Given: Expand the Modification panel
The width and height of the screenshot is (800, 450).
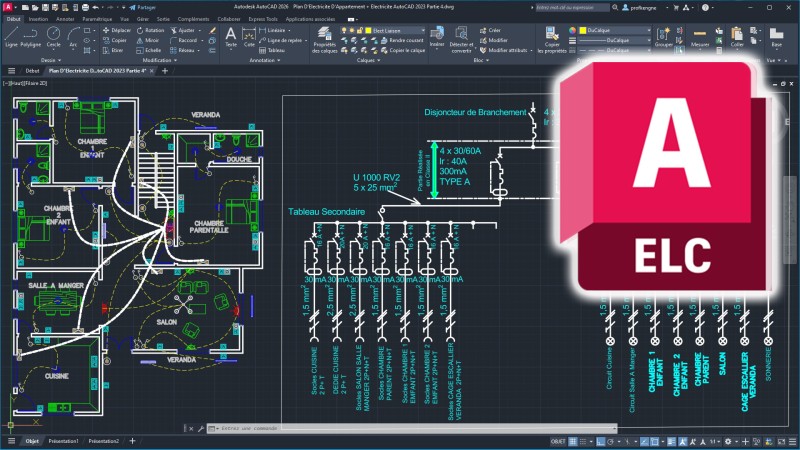Looking at the screenshot, I should (160, 60).
